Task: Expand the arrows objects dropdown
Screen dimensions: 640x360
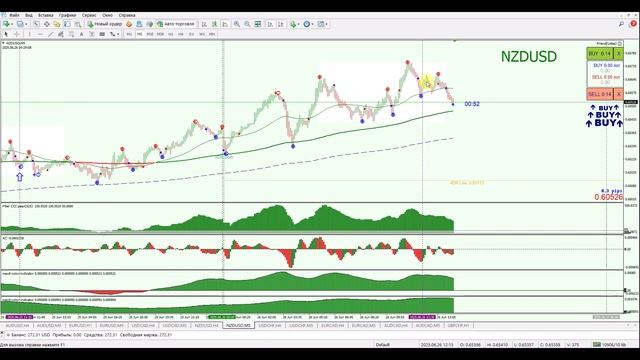Action: 118,34
